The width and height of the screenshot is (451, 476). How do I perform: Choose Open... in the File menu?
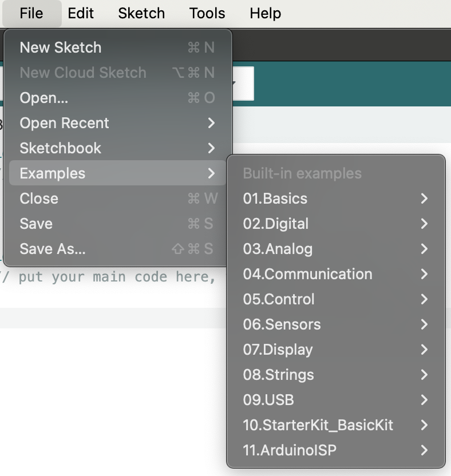coord(117,98)
